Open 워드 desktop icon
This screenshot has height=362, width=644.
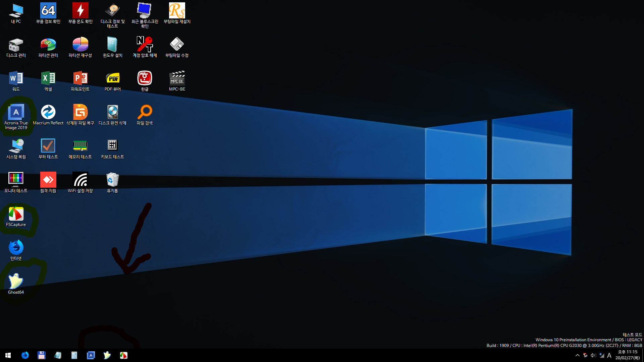pos(16,81)
